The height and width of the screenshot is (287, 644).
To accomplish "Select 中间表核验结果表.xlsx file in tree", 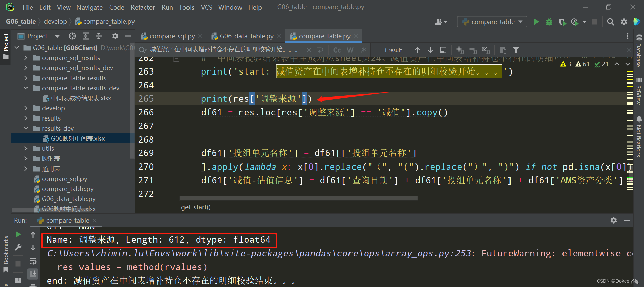I will [81, 98].
